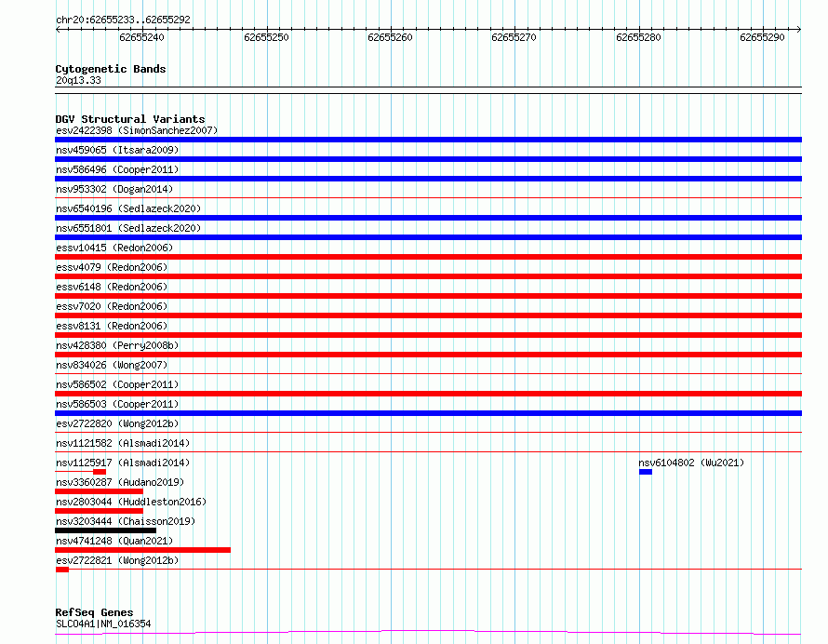This screenshot has width=828, height=644.
Task: Click the nsv1125917 (Alsmadi2014) variant label
Action: coord(122,463)
